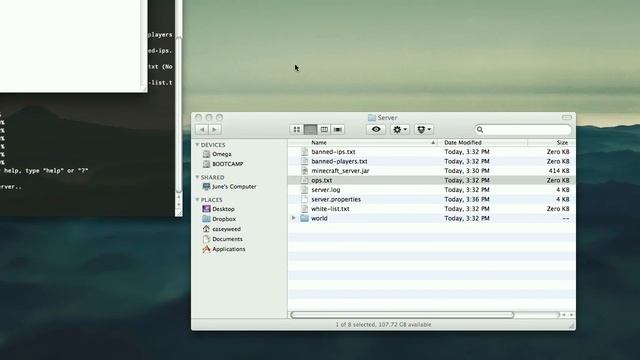
Task: Open the Action gear menu
Action: (x=400, y=129)
